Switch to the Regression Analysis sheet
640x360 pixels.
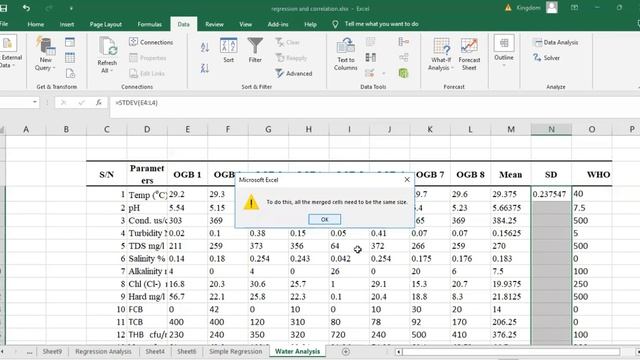[x=104, y=351]
